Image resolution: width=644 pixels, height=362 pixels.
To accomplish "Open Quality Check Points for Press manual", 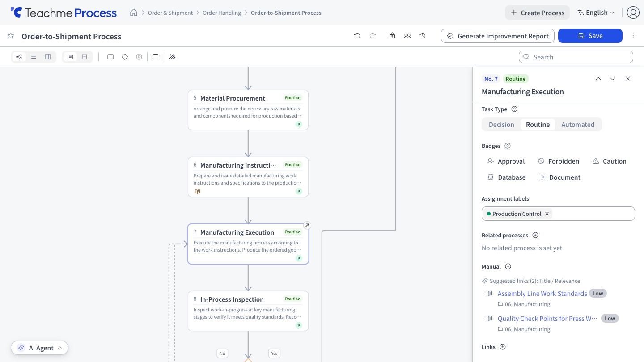I will click(547, 318).
